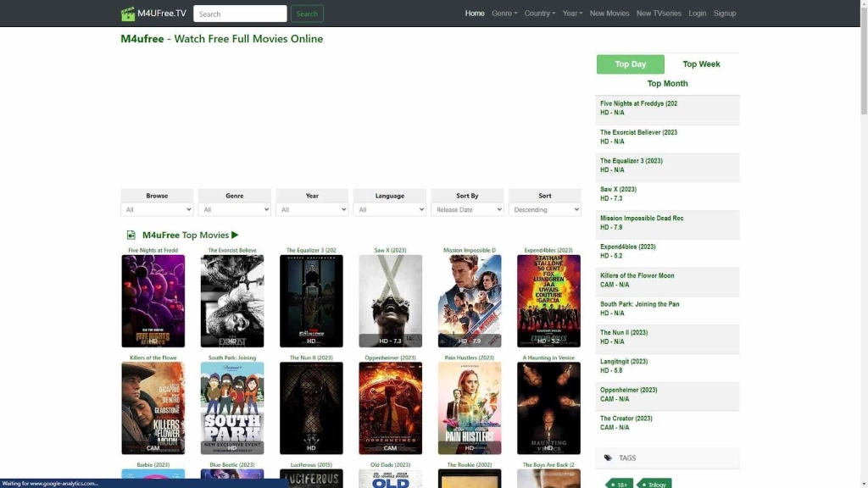Expand the Country navigation dropdown

point(540,14)
